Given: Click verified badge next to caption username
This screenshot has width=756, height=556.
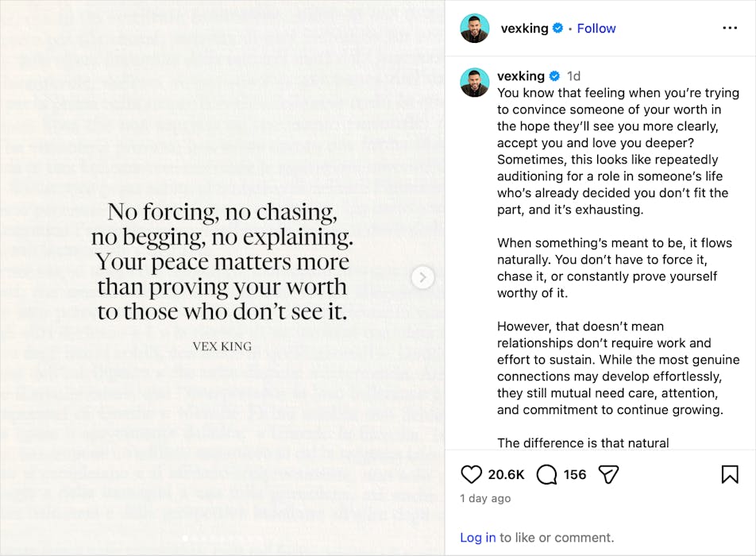Looking at the screenshot, I should [554, 76].
